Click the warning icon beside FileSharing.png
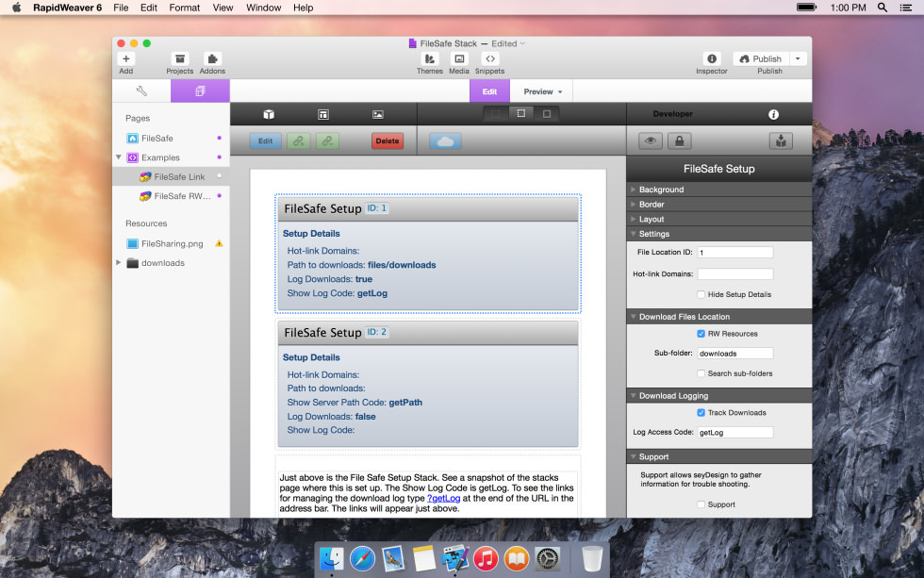The width and height of the screenshot is (924, 578). pyautogui.click(x=219, y=243)
